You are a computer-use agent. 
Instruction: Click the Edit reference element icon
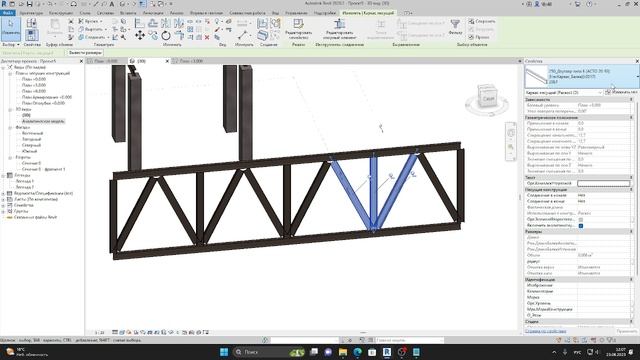(339, 24)
